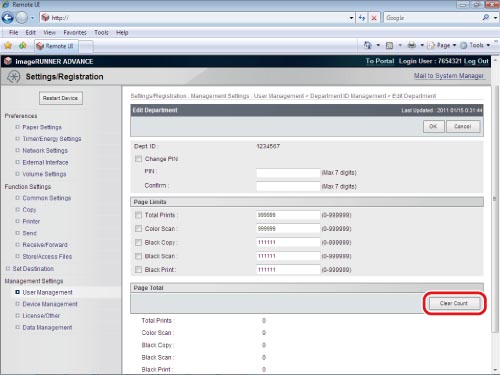Click the Confirm PIN input field
Image resolution: width=500 pixels, height=375 pixels.
point(288,186)
